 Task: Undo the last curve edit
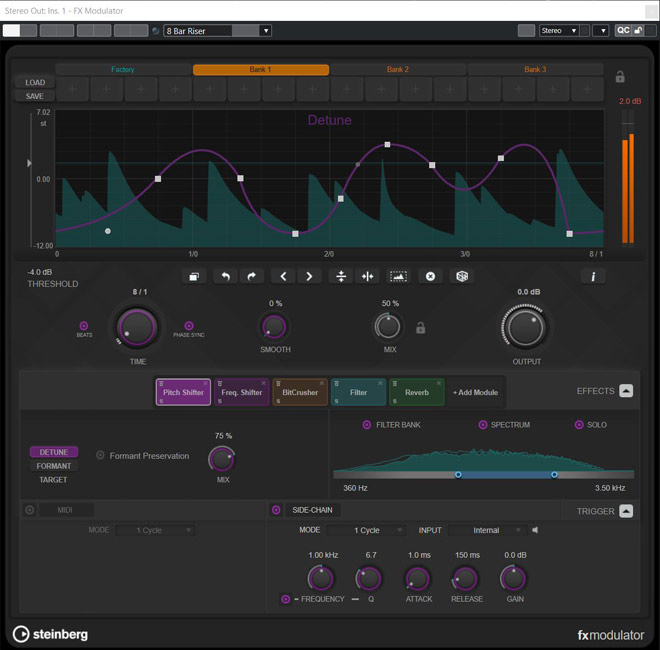coord(226,277)
